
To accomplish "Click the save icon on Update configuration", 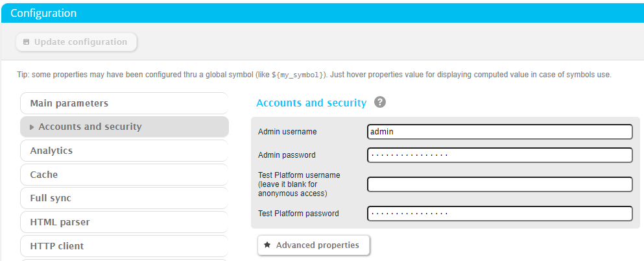I will (x=26, y=42).
